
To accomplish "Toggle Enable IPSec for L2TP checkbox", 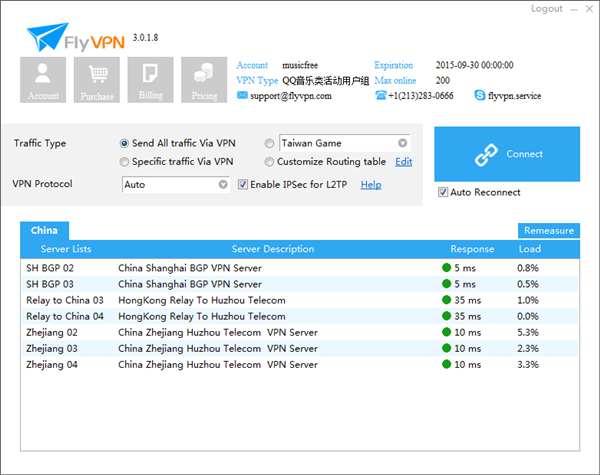I will [243, 184].
